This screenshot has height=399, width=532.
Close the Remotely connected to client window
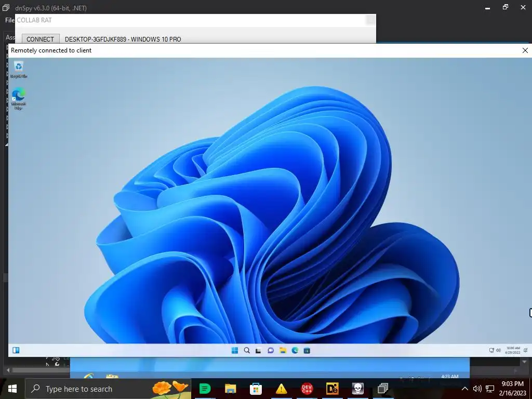click(525, 50)
